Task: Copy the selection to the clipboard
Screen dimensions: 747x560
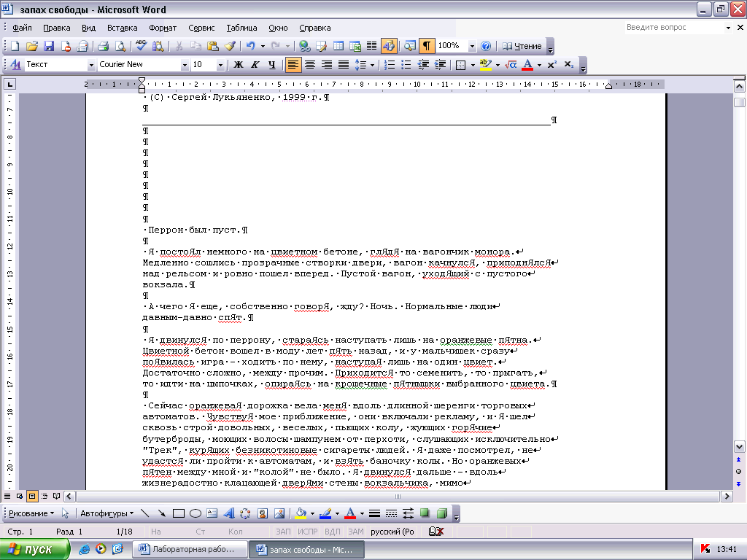Action: pyautogui.click(x=196, y=46)
